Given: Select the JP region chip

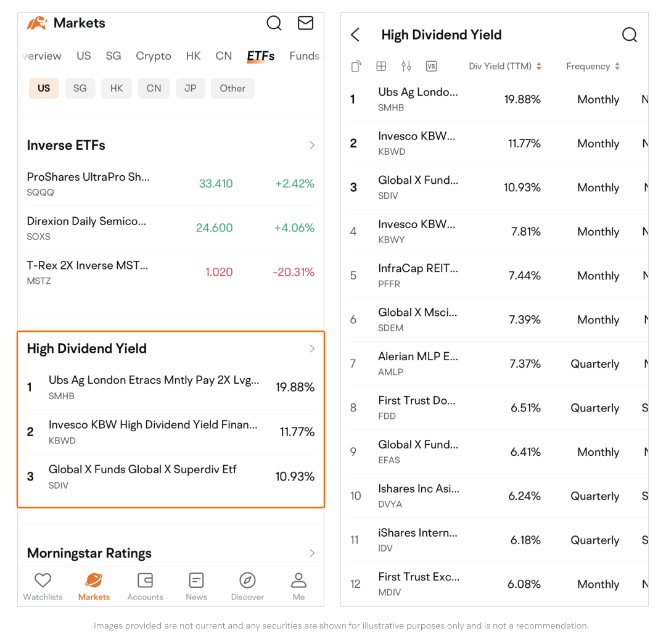Looking at the screenshot, I should pos(190,88).
